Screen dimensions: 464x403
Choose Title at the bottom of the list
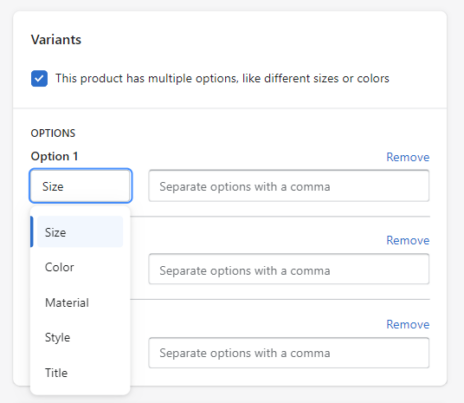pyautogui.click(x=80, y=372)
